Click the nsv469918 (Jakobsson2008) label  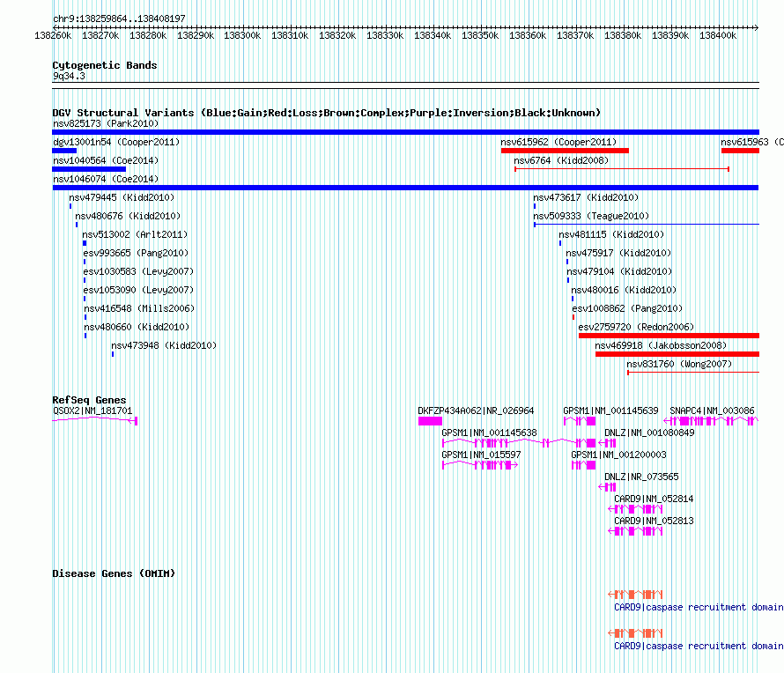click(661, 345)
